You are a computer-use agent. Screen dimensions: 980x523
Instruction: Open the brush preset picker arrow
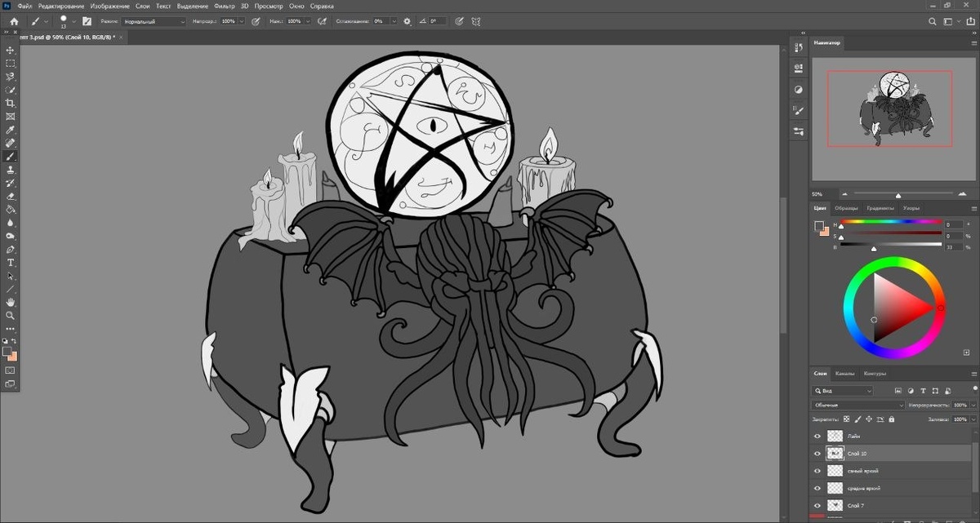click(73, 21)
